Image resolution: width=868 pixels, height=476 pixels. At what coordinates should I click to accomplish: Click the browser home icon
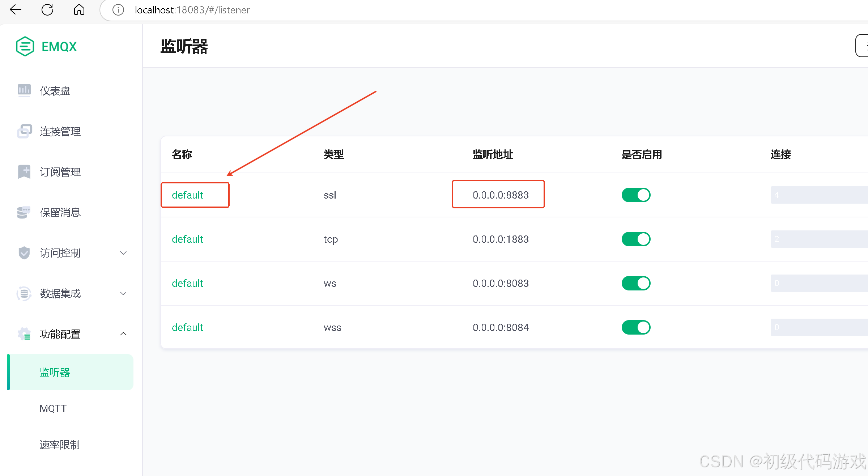click(x=79, y=10)
